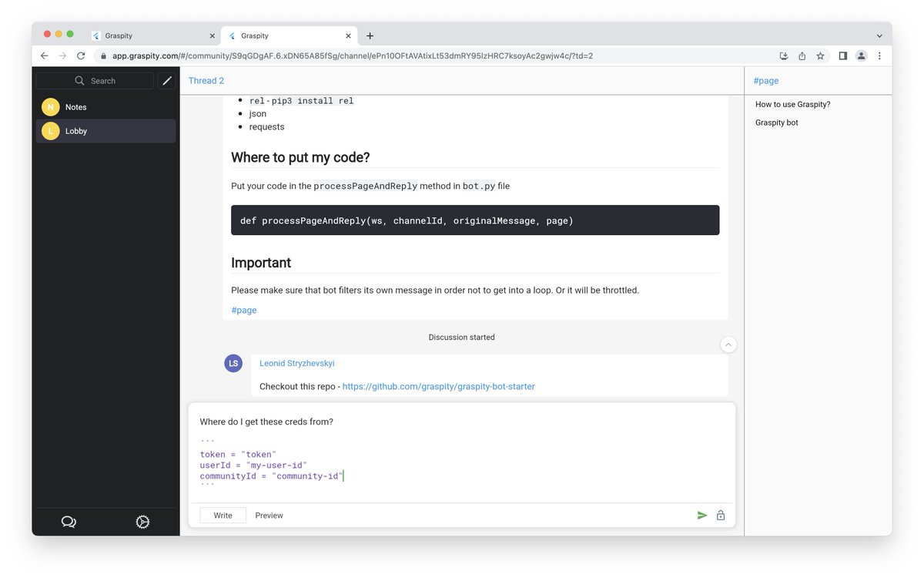The height and width of the screenshot is (578, 924).
Task: Close the first Graspity browser tab
Action: point(213,35)
